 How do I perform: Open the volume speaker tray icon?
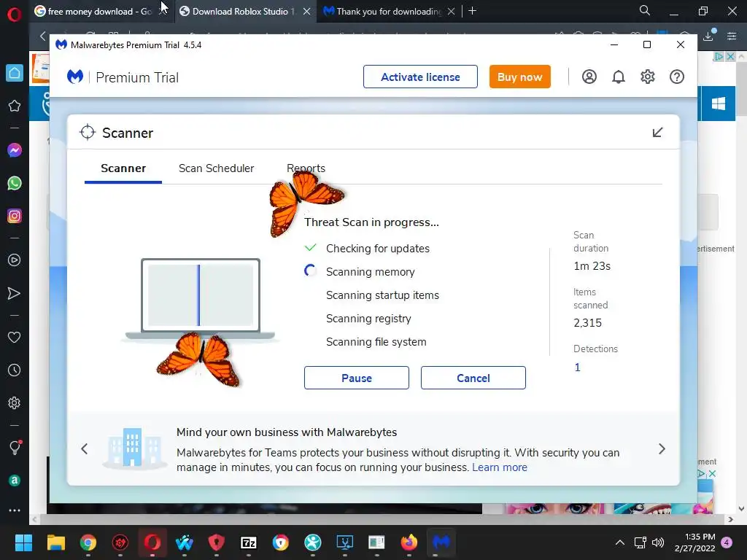point(658,542)
